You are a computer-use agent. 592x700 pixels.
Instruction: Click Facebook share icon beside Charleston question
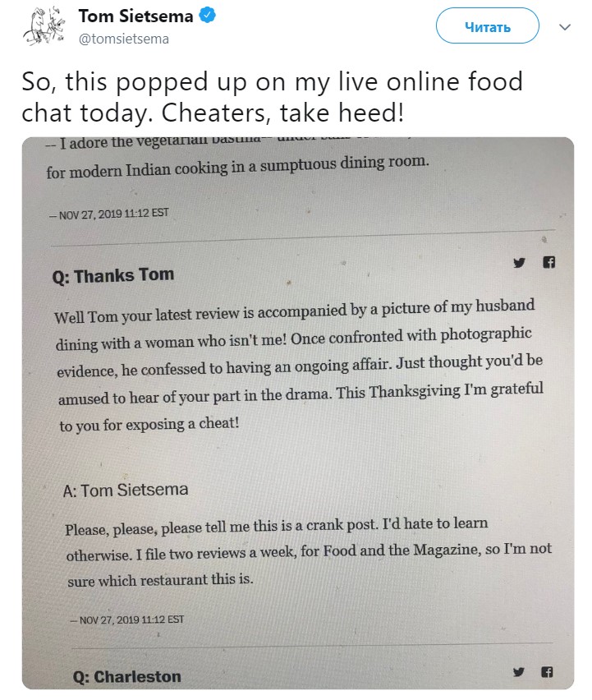[548, 672]
